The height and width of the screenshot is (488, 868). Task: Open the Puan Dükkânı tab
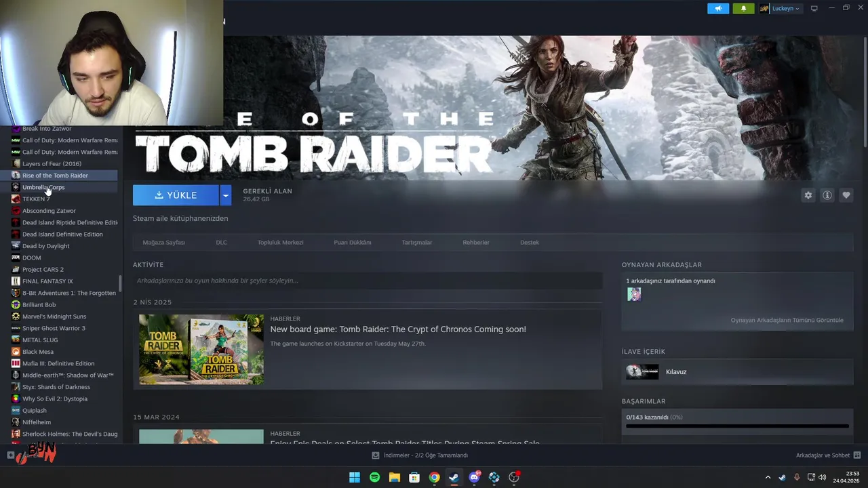352,242
